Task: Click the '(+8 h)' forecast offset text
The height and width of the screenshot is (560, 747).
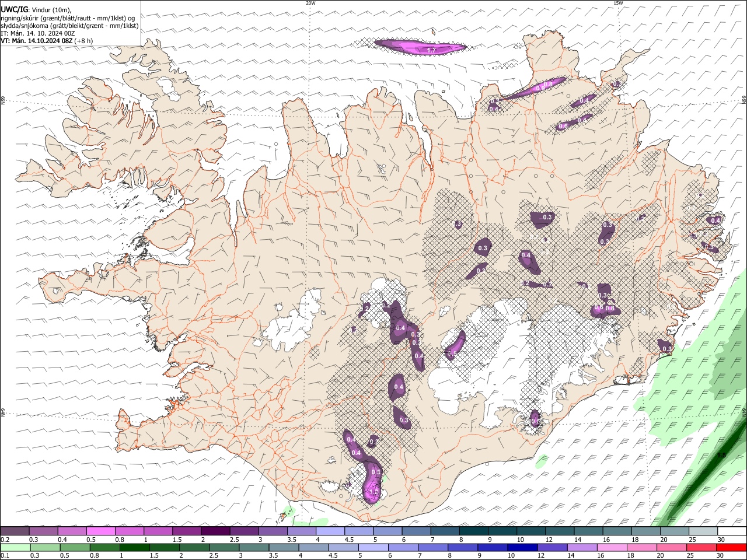Action: pyautogui.click(x=84, y=41)
